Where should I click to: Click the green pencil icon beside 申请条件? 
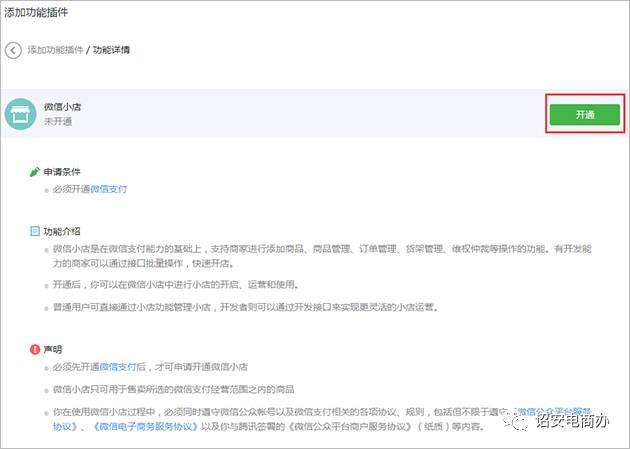(35, 172)
